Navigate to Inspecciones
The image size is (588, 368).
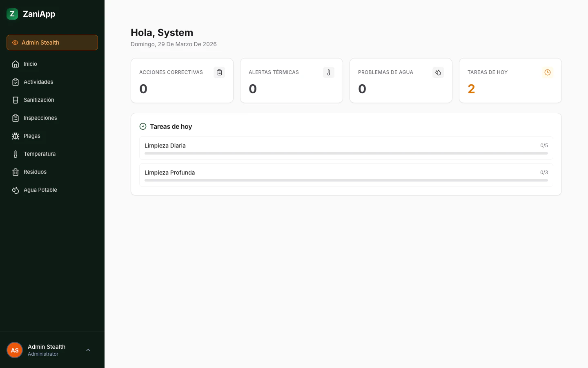coord(52,118)
